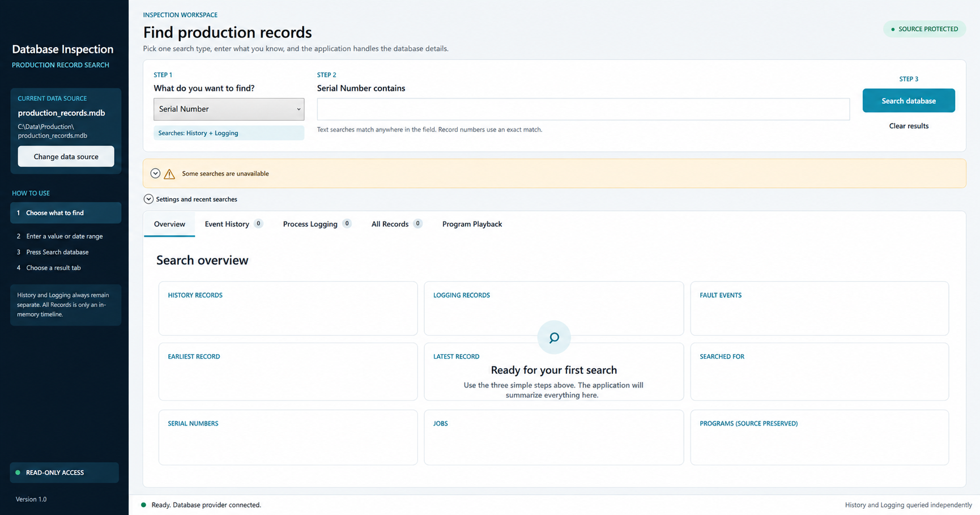This screenshot has width=980, height=515.
Task: Click the HOW TO USE heading
Action: point(31,193)
